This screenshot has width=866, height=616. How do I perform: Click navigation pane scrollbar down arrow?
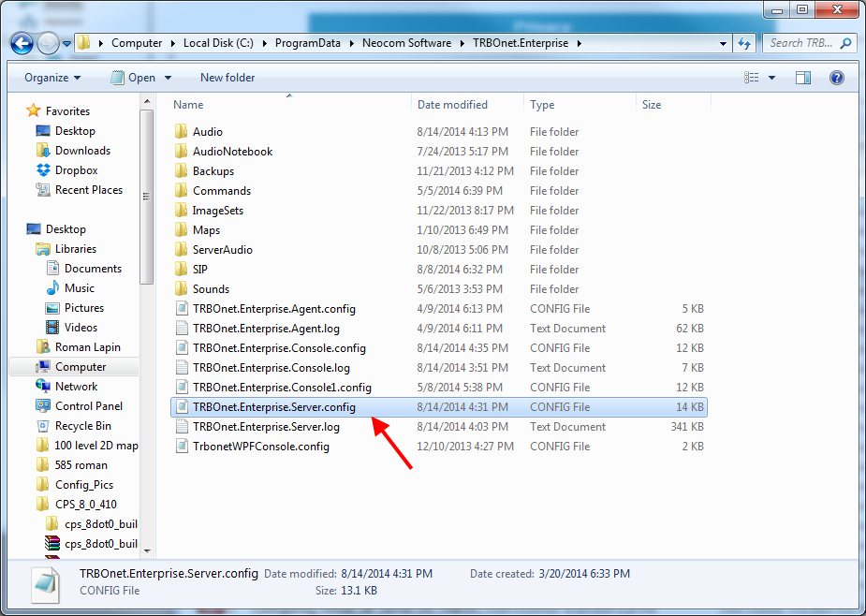click(147, 550)
